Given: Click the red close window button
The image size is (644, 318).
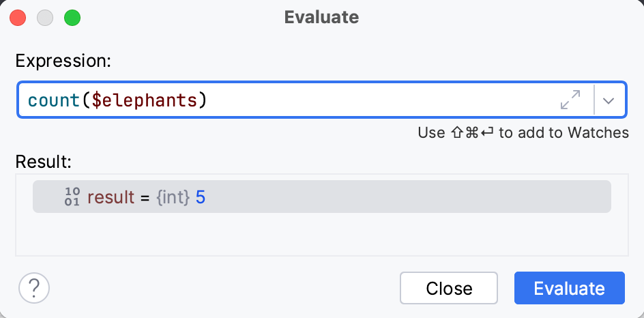Looking at the screenshot, I should 18,18.
